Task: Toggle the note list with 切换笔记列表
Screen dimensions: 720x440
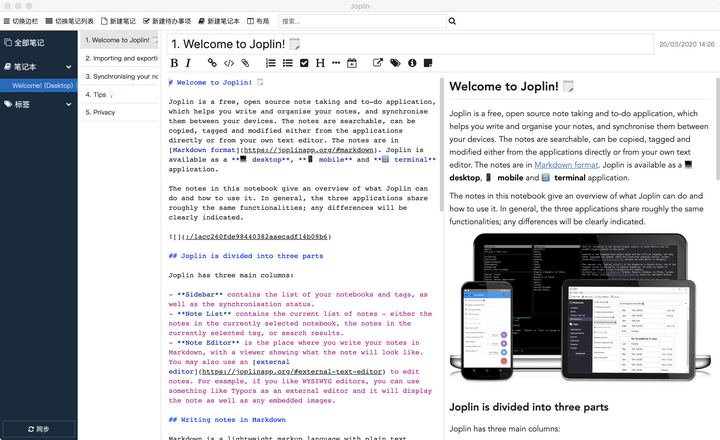Action: (70, 21)
